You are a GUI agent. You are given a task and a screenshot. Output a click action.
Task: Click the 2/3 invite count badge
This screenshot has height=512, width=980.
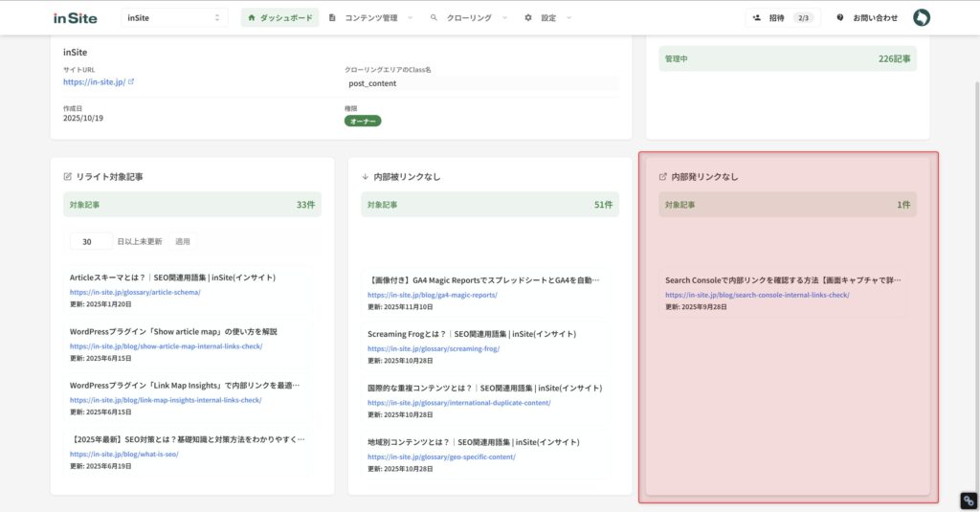pyautogui.click(x=803, y=18)
